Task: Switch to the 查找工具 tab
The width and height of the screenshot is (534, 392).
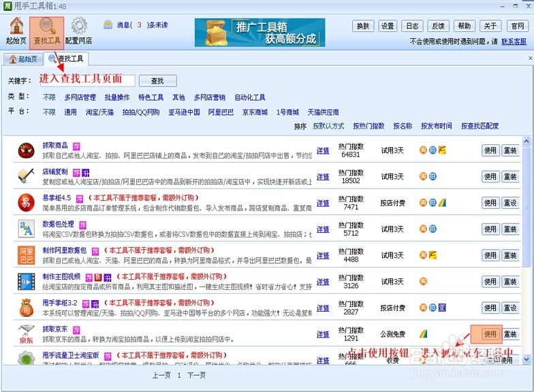Action: tap(67, 59)
